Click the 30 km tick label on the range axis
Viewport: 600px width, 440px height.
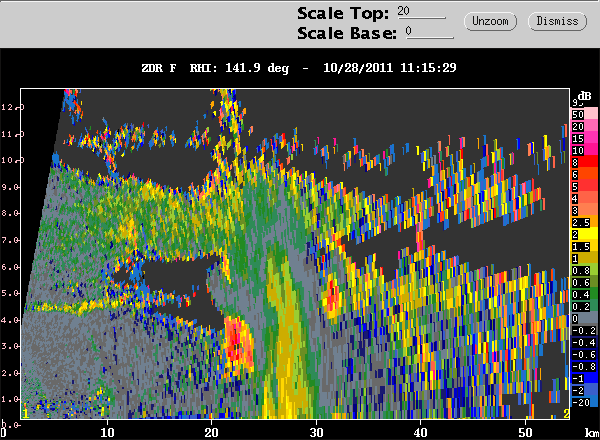click(316, 432)
